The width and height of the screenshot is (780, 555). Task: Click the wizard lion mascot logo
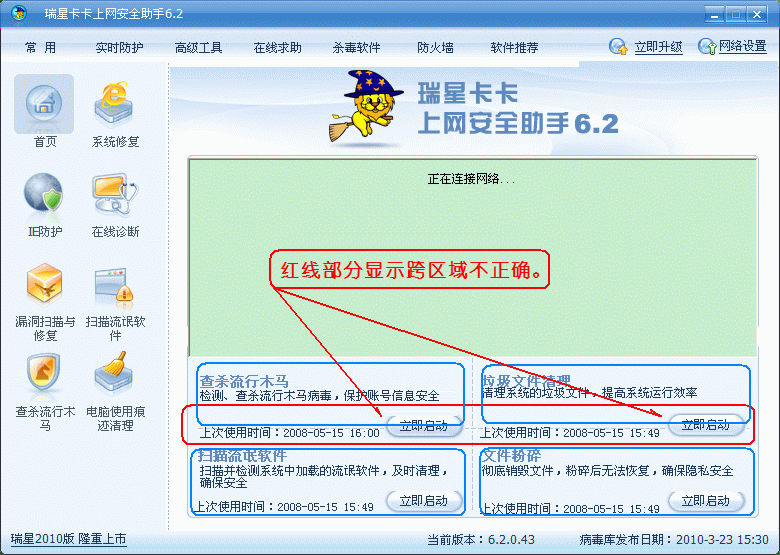click(366, 106)
